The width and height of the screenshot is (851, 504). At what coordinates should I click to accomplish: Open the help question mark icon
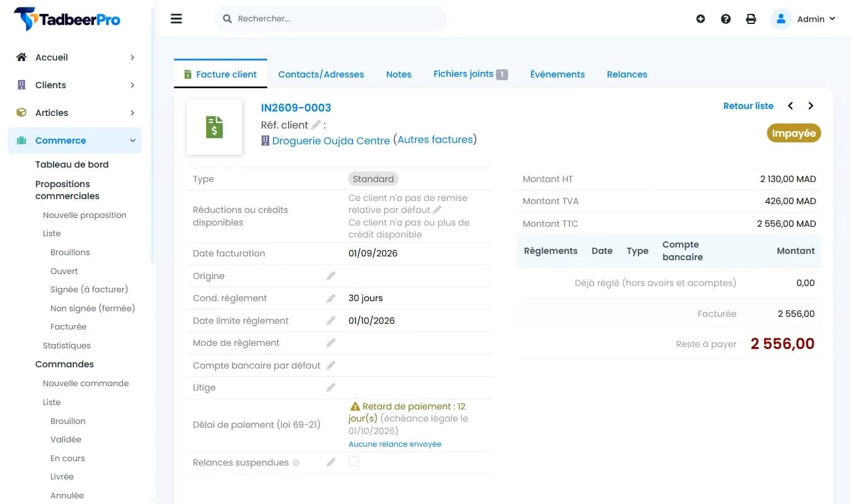point(726,19)
